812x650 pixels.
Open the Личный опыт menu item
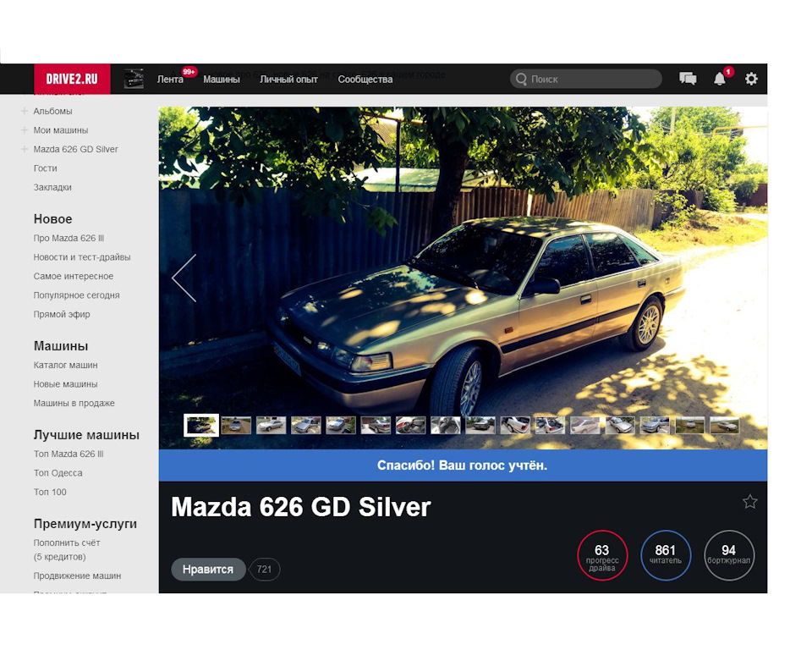(288, 80)
